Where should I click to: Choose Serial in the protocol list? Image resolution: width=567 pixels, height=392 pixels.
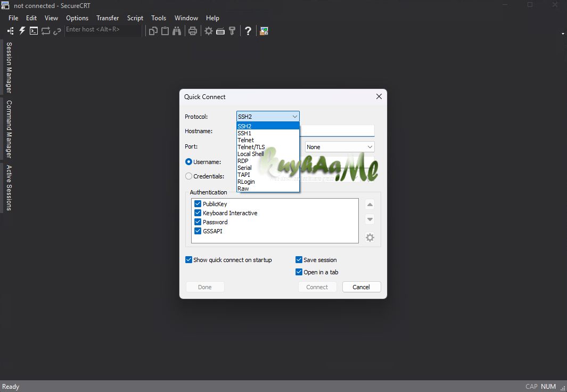pyautogui.click(x=268, y=168)
